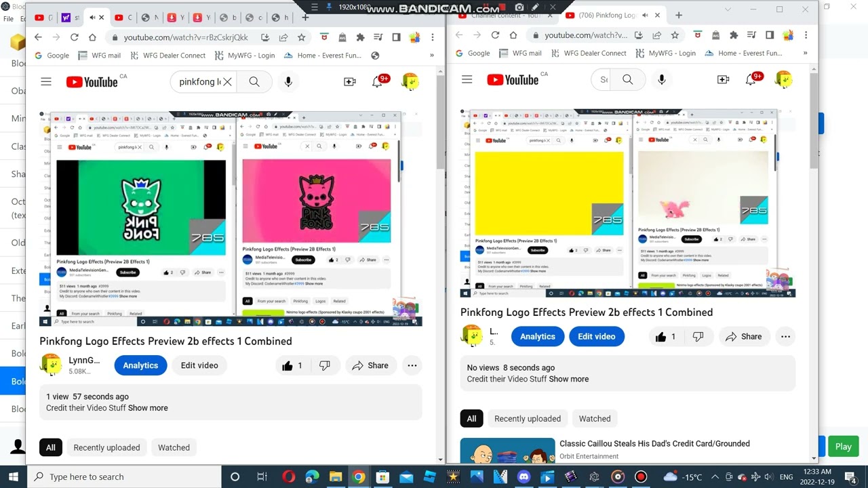
Task: Expand description with Show more in right window
Action: (x=568, y=379)
